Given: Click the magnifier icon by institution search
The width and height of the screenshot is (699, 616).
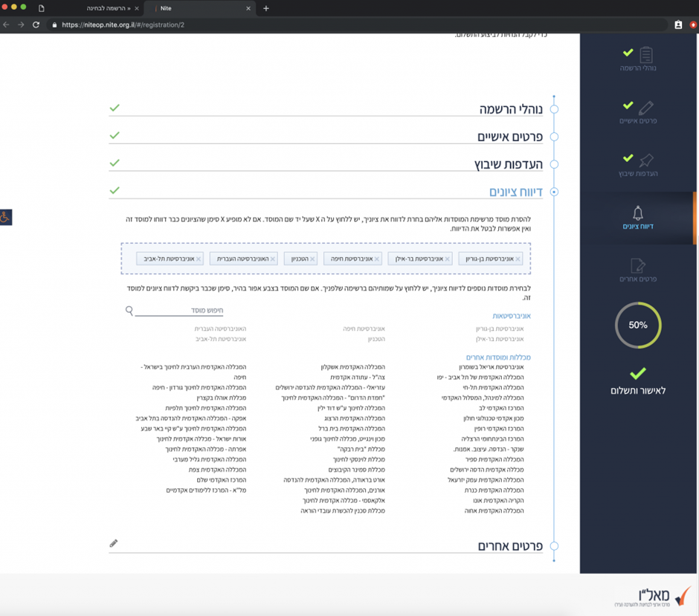Looking at the screenshot, I should point(129,311).
